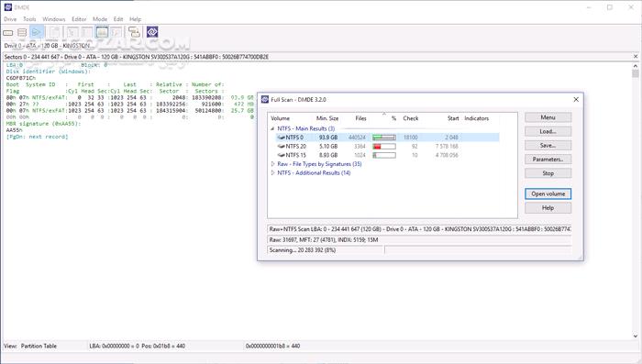
Task: Click the linked windows toolbar icon
Action: point(134,32)
